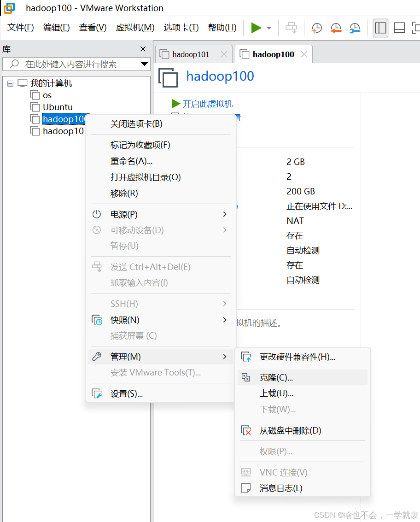Choose 关闭选项卡(B) in context menu
420x522 pixels.
tap(160, 124)
